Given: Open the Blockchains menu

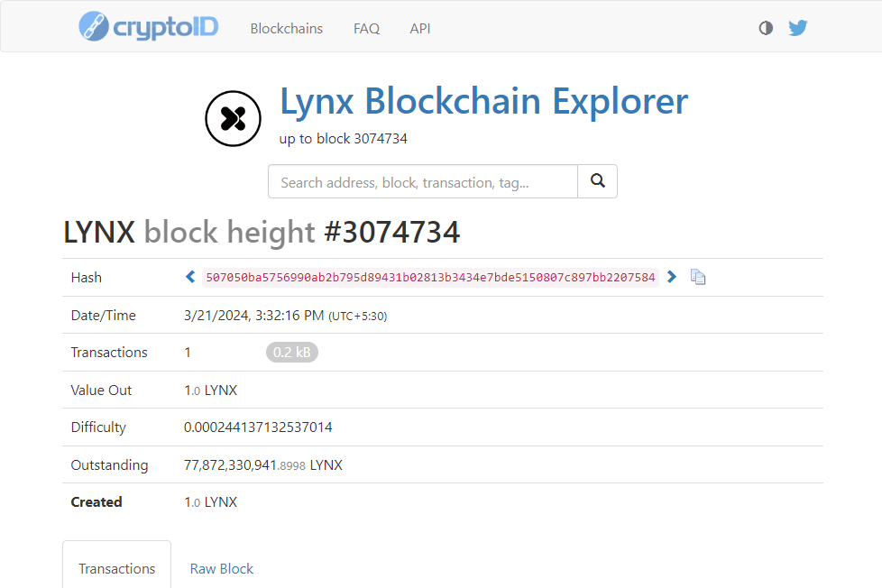Looking at the screenshot, I should [x=286, y=29].
